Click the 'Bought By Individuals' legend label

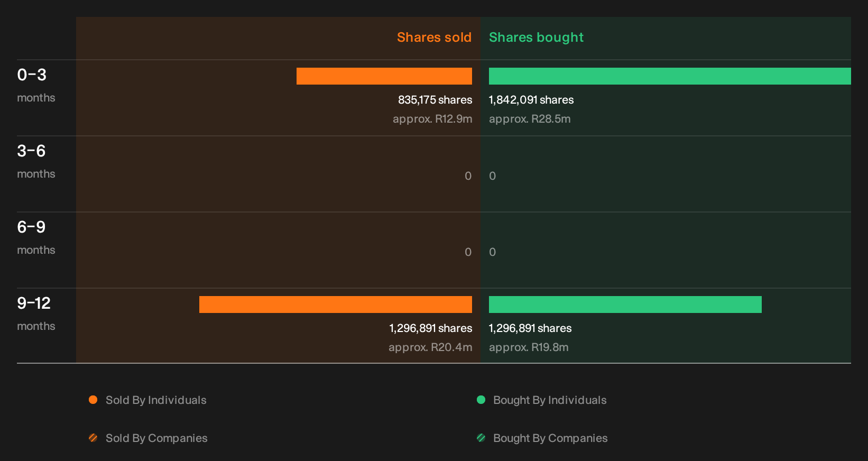coord(550,400)
